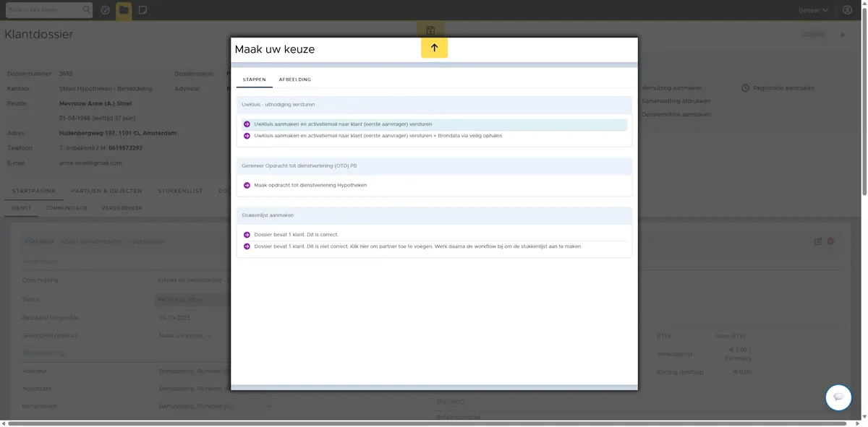Switch to the AFBEELDING tab
The width and height of the screenshot is (868, 427).
pyautogui.click(x=295, y=79)
